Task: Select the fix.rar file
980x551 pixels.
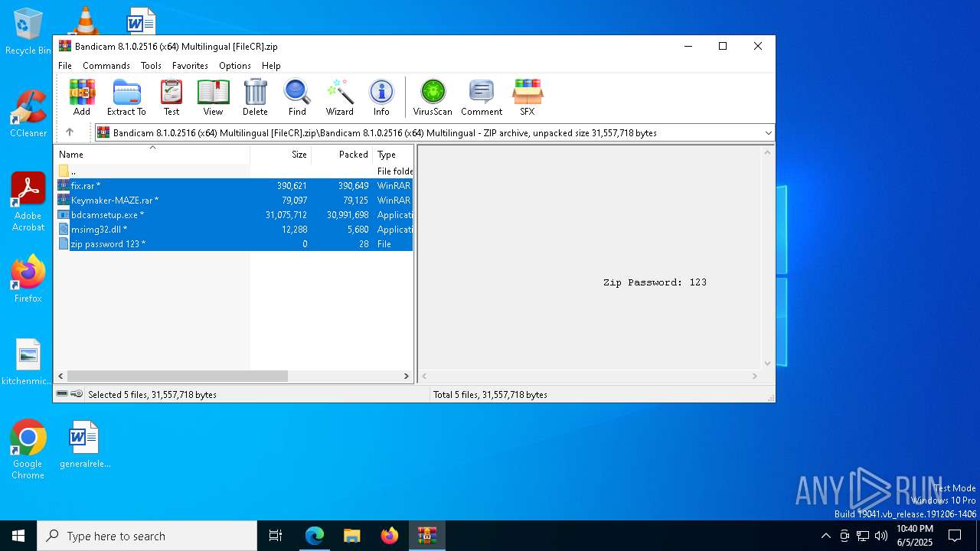Action: [x=234, y=185]
